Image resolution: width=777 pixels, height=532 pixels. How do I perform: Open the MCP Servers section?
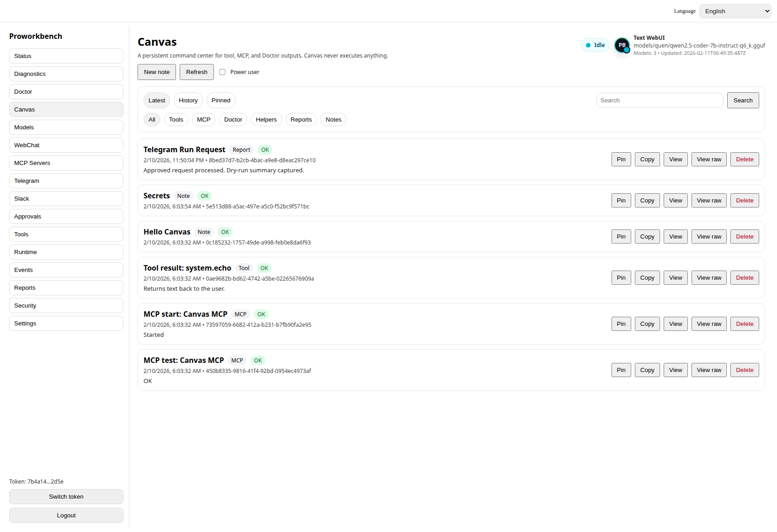tap(66, 163)
